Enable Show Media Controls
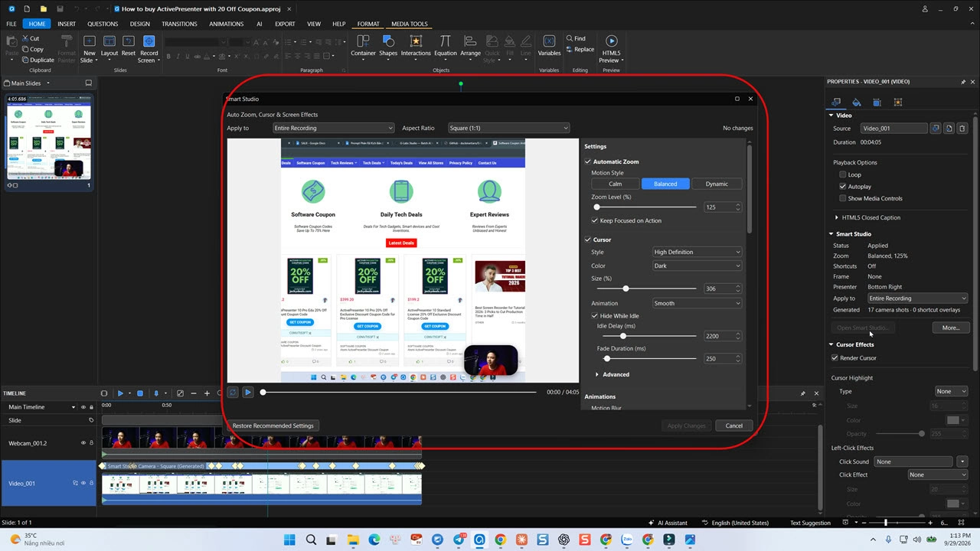The image size is (980, 551). 843,198
